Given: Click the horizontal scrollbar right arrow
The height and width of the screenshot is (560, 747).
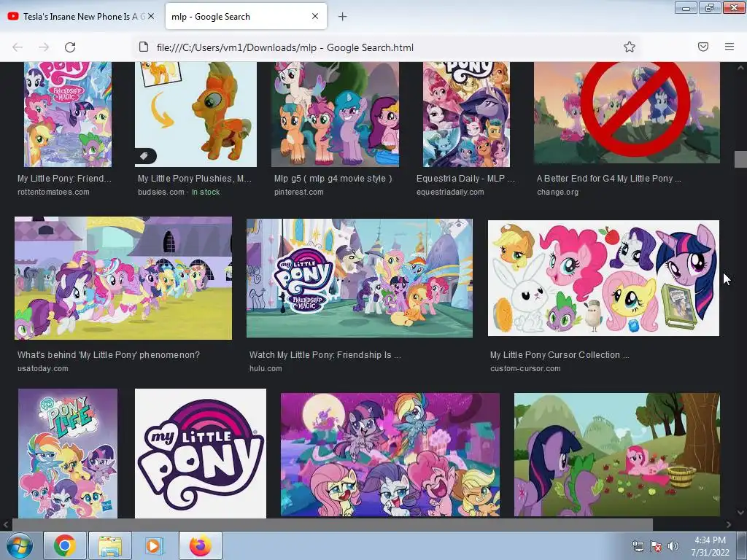Looking at the screenshot, I should tap(729, 524).
